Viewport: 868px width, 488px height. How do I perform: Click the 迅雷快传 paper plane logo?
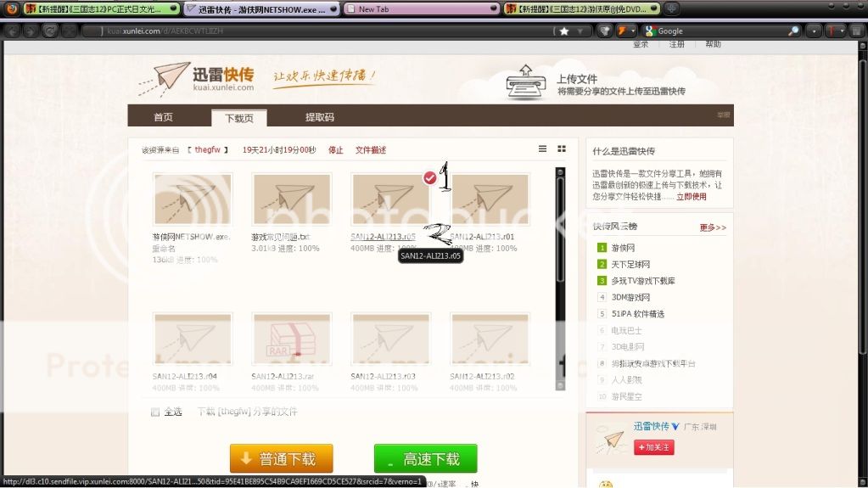(x=197, y=78)
